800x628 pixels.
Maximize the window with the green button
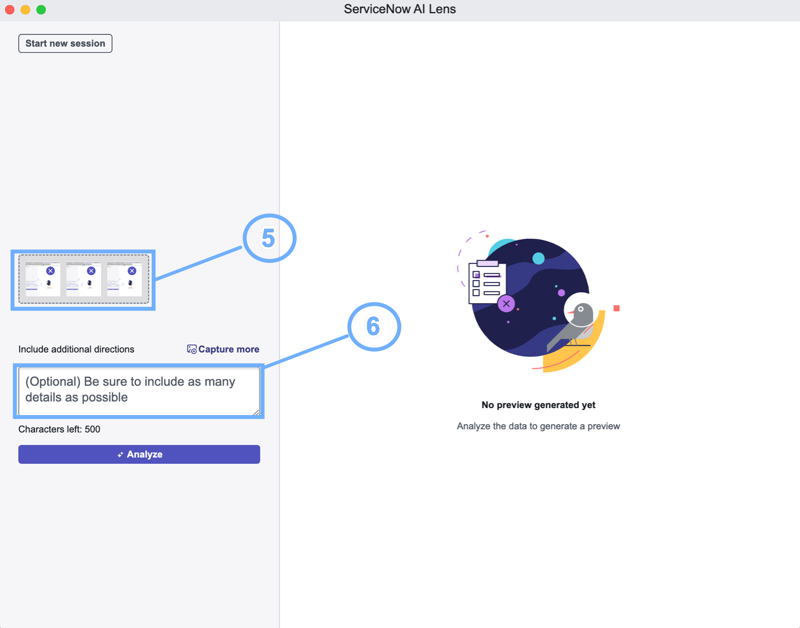[41, 10]
